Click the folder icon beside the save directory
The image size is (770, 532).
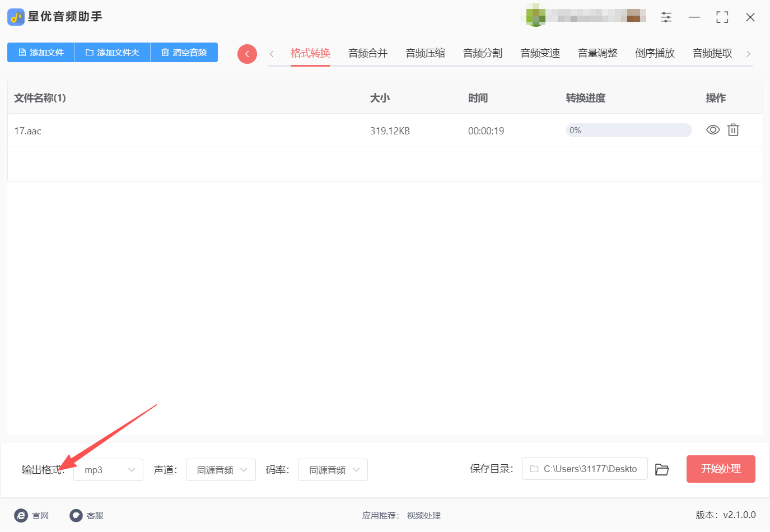(x=661, y=469)
